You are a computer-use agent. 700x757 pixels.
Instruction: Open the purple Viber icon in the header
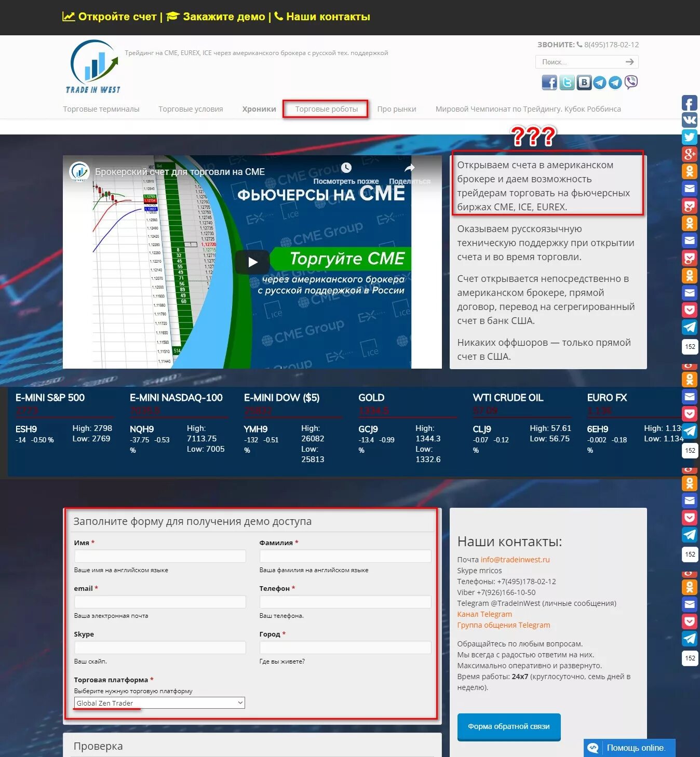[x=631, y=82]
